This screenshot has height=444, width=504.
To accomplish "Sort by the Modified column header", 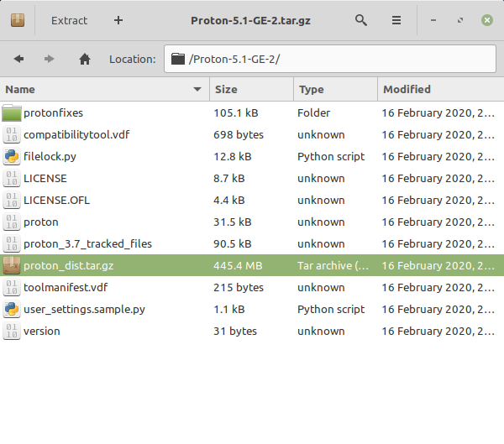I will (x=441, y=89).
